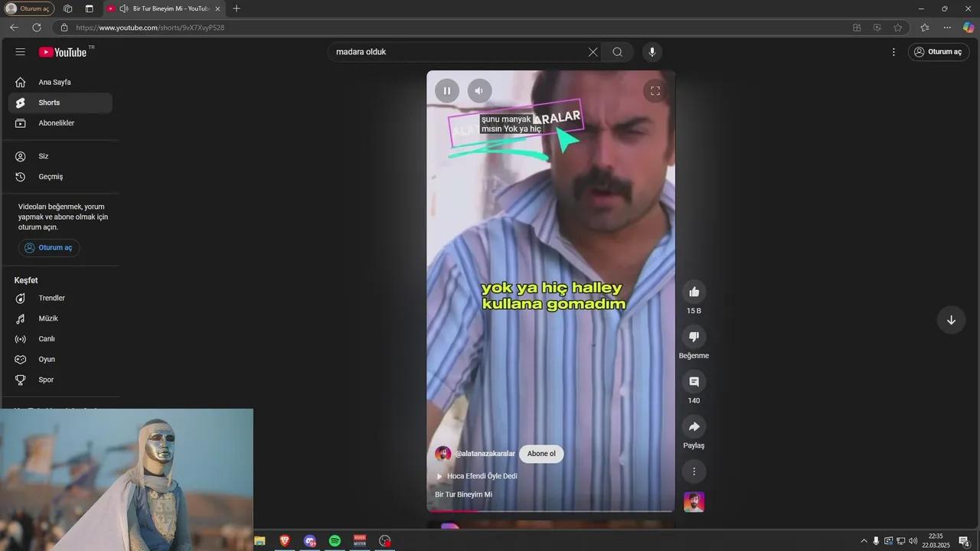This screenshot has height=551, width=980.
Task: Enter fullscreen on the Shorts player
Action: click(x=655, y=91)
